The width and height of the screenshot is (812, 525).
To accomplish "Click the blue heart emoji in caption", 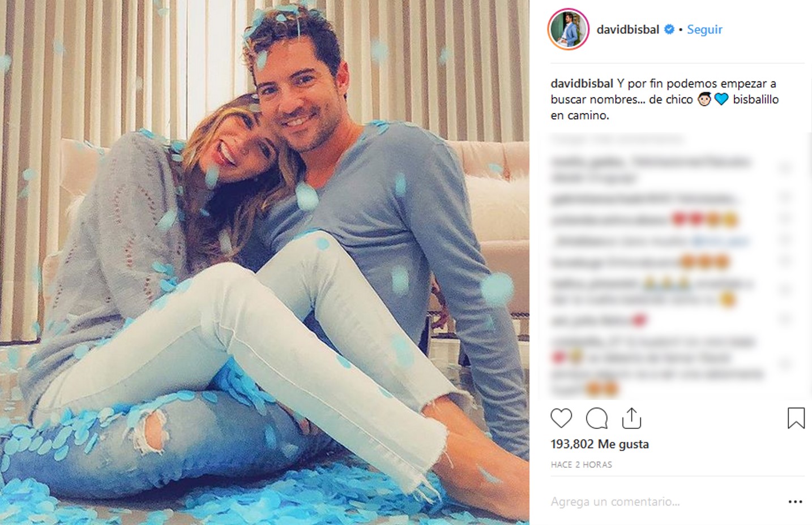I will click(721, 100).
